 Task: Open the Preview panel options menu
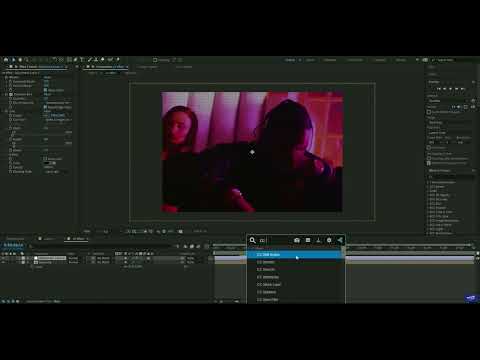[473, 82]
